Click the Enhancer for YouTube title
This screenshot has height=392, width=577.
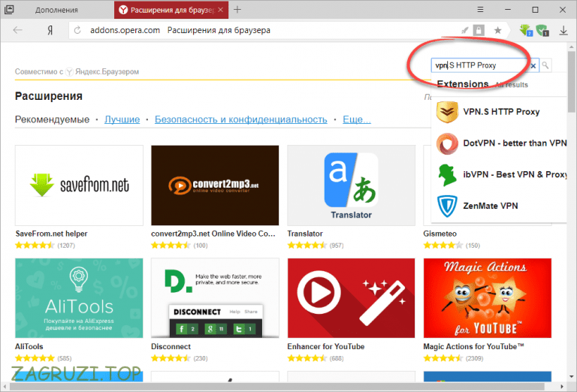[325, 347]
